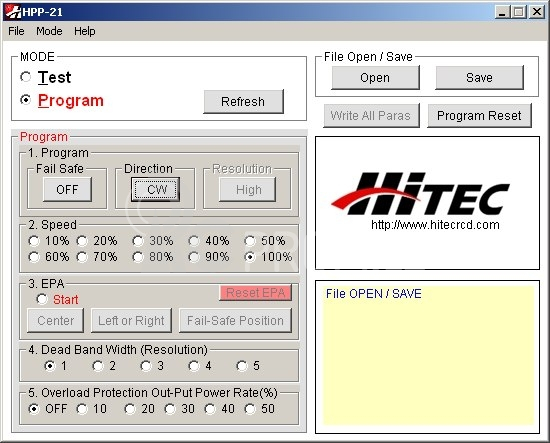Open the File menu
Image resolution: width=550 pixels, height=443 pixels.
tap(16, 31)
